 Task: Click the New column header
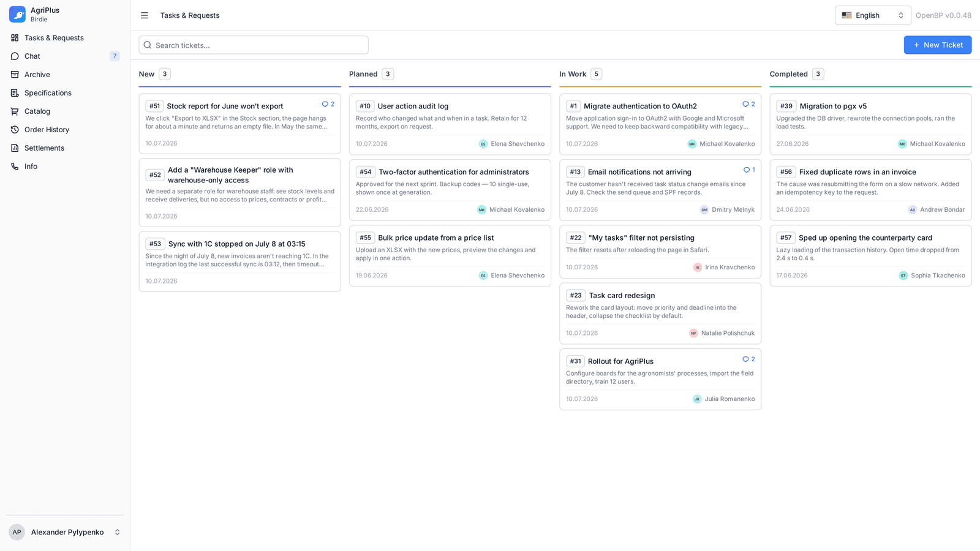tap(146, 74)
